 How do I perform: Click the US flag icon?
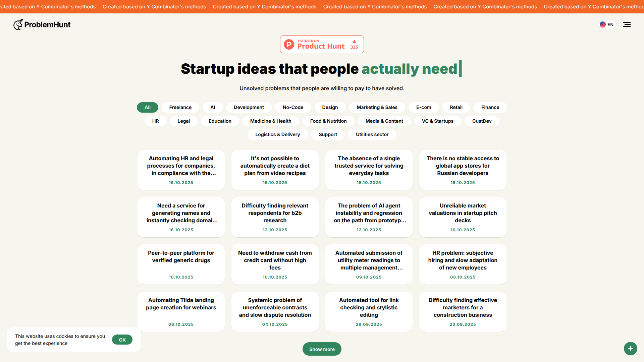pos(603,24)
